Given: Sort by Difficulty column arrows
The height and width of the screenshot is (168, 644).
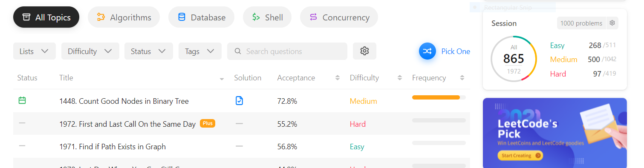Looking at the screenshot, I should (400, 78).
